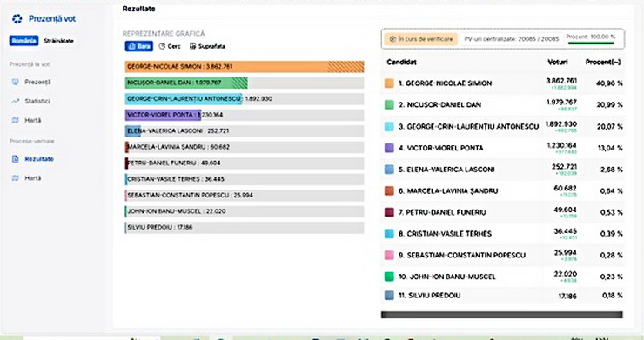This screenshot has width=644, height=340.
Task: Click the horizontal scrollbar below the table
Action: coord(502,315)
